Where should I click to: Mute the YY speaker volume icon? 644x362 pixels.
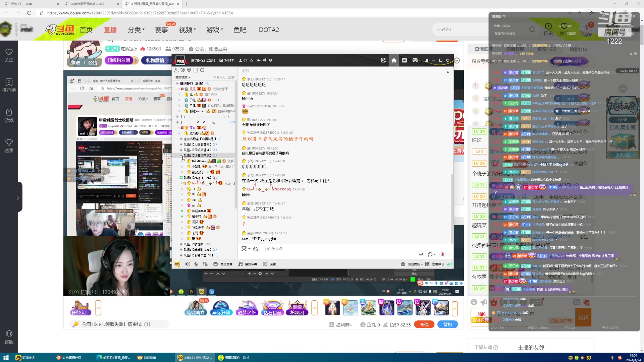(188, 264)
